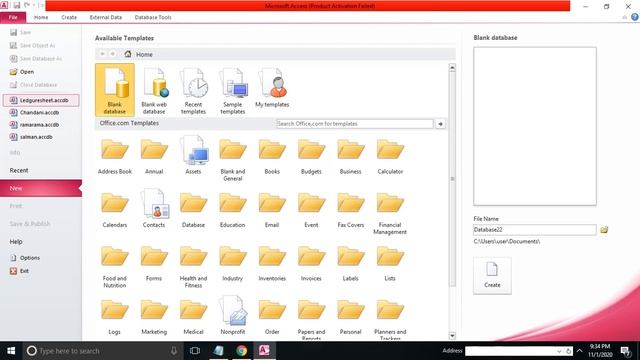Exit Microsoft Access
Image resolution: width=640 pixels, height=360 pixels.
click(x=20, y=271)
